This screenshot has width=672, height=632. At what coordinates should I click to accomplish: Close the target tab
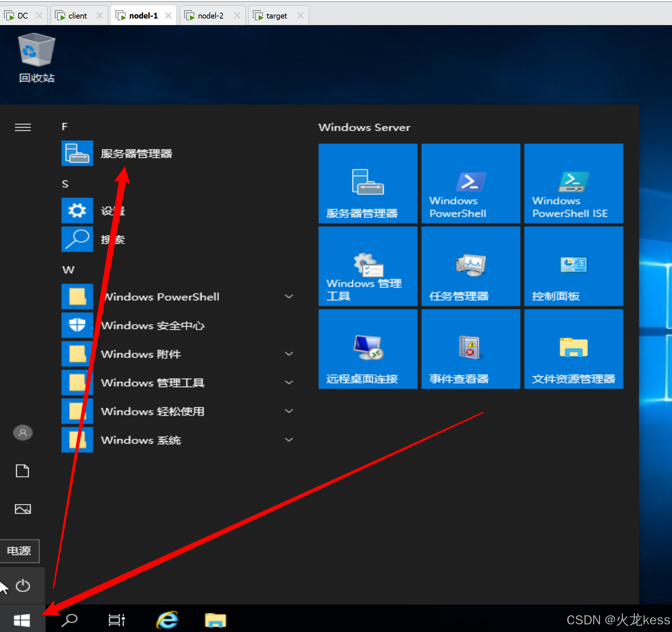[x=300, y=16]
